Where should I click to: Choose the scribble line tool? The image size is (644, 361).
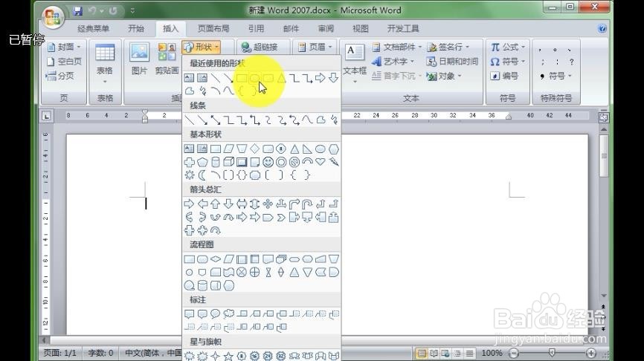point(333,120)
